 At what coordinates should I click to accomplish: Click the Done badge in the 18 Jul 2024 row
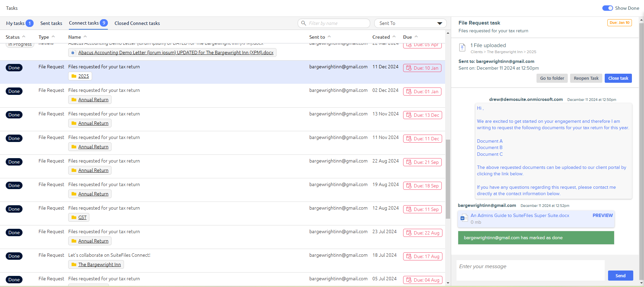tap(14, 256)
